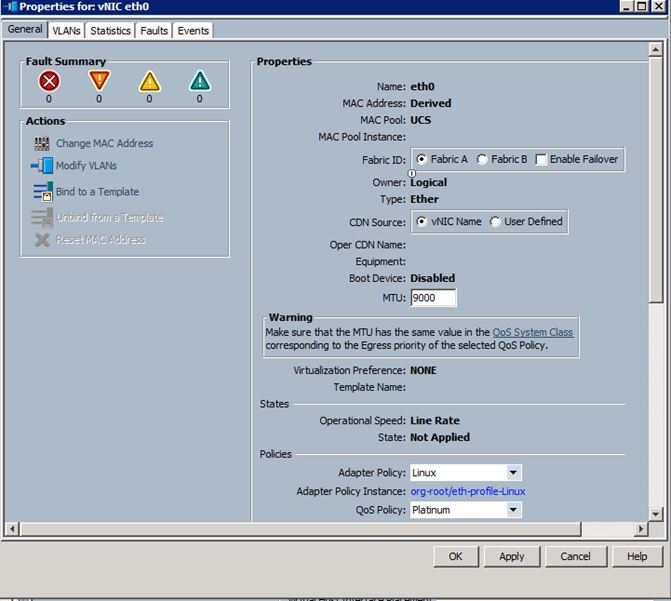
Task: Open the QoS System Class link
Action: point(532,332)
